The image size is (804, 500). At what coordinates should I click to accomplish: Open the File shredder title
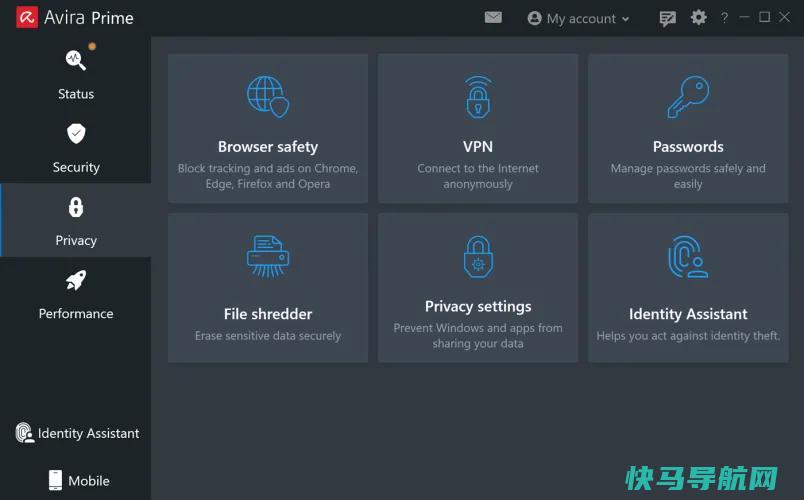[x=268, y=314]
